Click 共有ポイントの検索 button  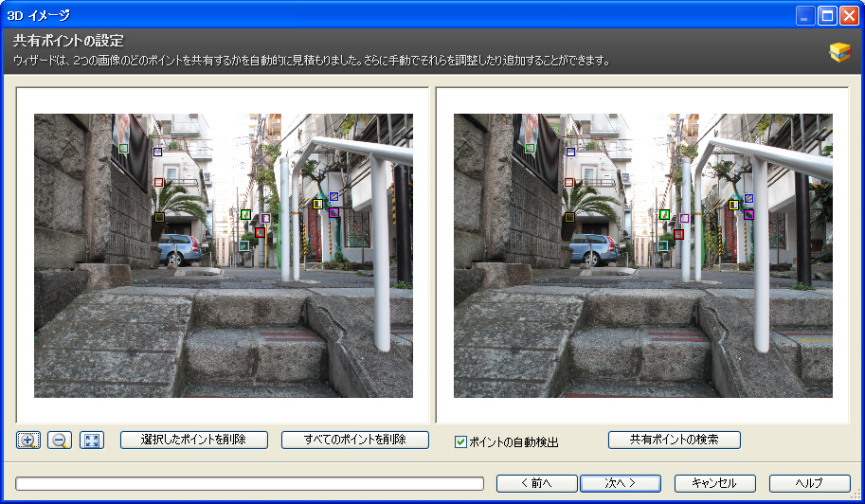click(675, 440)
